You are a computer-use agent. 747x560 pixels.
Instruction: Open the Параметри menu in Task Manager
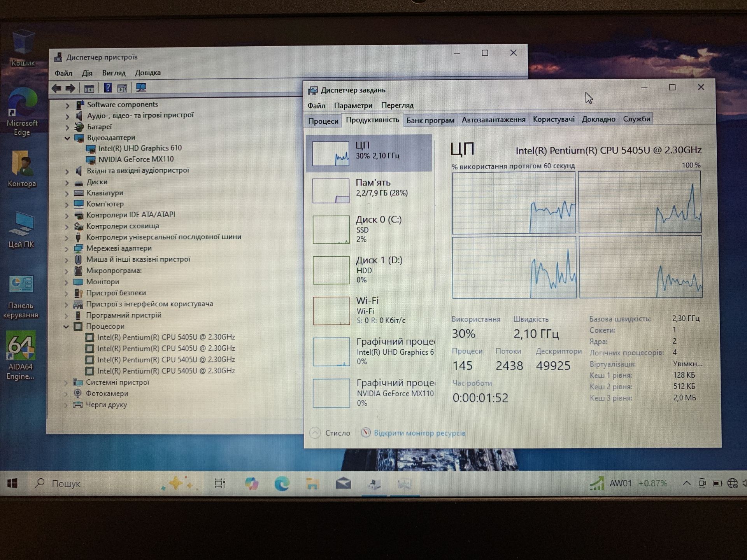tap(353, 105)
